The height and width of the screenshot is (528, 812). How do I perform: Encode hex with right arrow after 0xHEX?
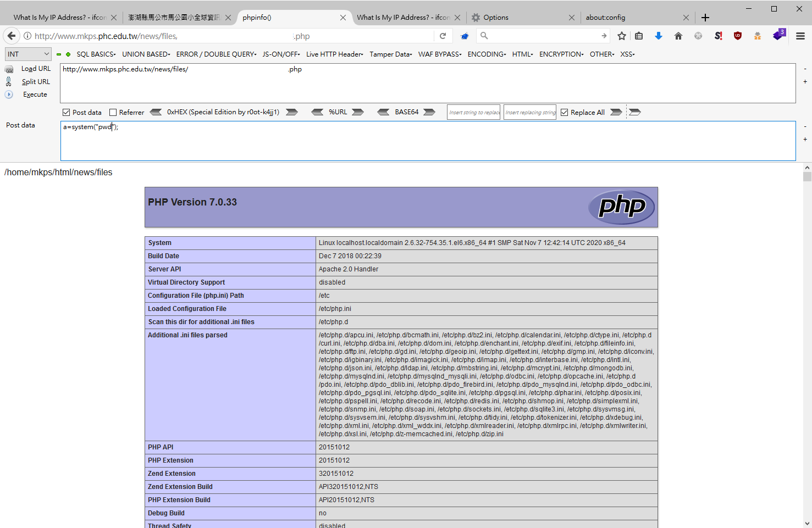click(292, 112)
